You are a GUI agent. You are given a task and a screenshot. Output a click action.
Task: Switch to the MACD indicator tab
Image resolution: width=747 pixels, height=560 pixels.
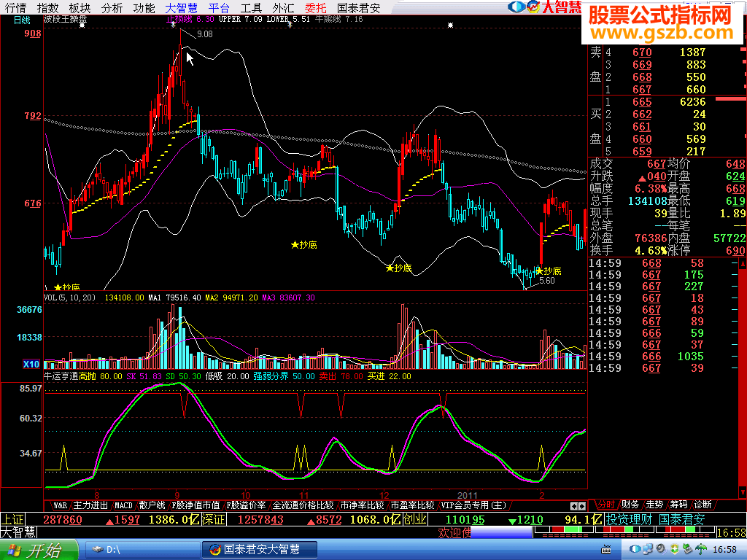(x=123, y=505)
